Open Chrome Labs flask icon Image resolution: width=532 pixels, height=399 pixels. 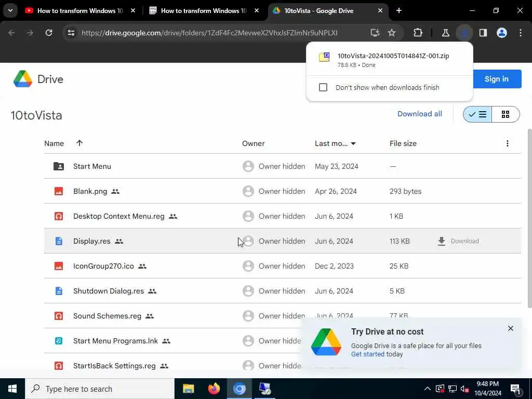[x=445, y=33]
